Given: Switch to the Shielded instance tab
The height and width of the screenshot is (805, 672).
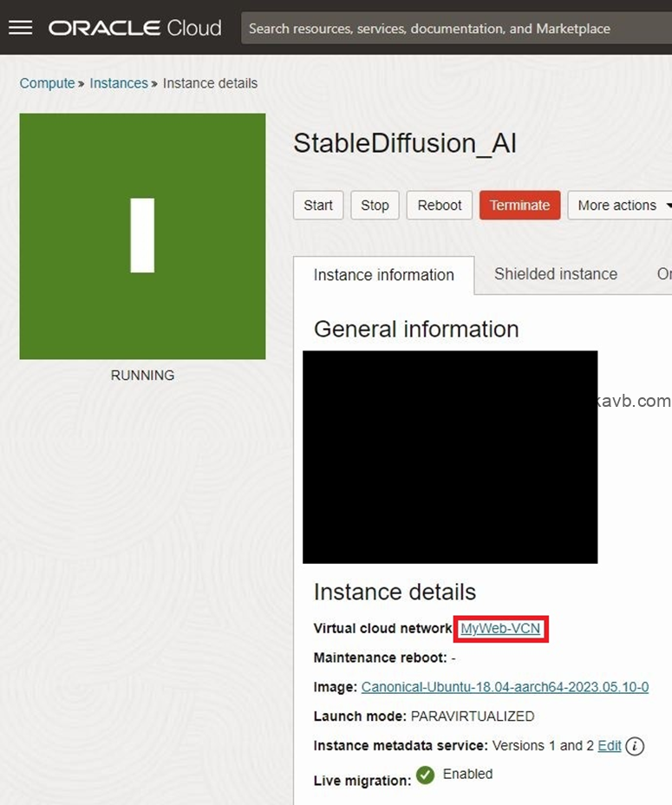Looking at the screenshot, I should [556, 274].
